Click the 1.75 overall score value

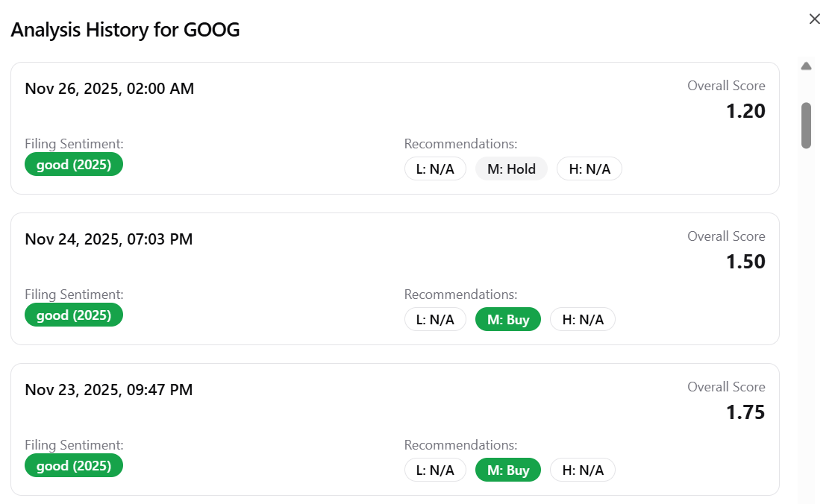click(745, 412)
